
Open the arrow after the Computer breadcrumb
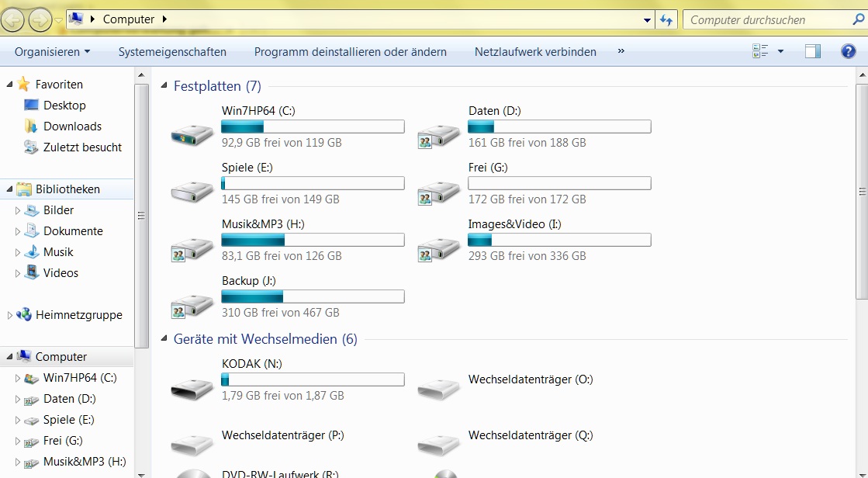click(164, 19)
